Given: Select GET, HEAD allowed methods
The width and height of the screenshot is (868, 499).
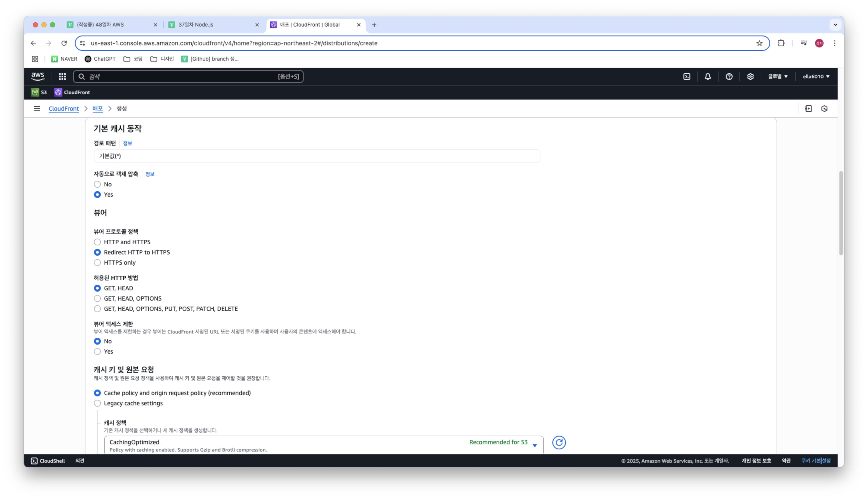Looking at the screenshot, I should pyautogui.click(x=97, y=288).
